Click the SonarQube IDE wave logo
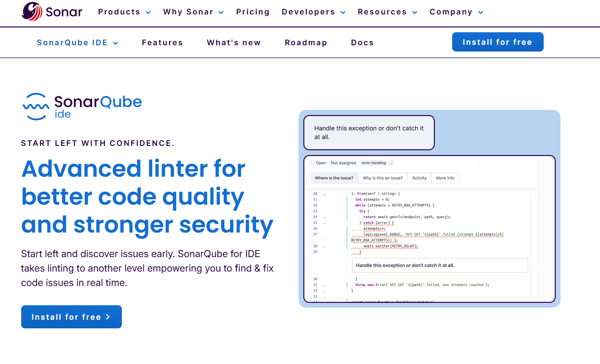Image resolution: width=600 pixels, height=364 pixels. point(36,106)
